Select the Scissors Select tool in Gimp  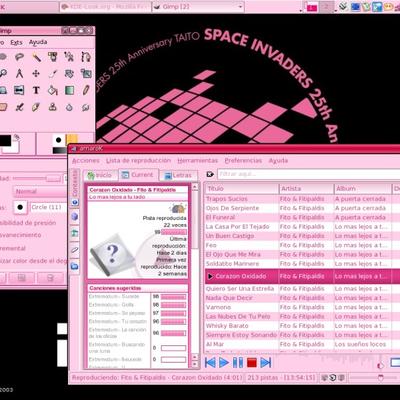[x=69, y=57]
